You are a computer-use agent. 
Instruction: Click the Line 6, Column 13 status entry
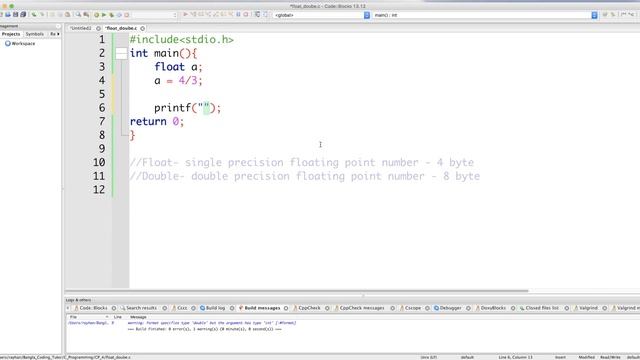click(x=516, y=357)
